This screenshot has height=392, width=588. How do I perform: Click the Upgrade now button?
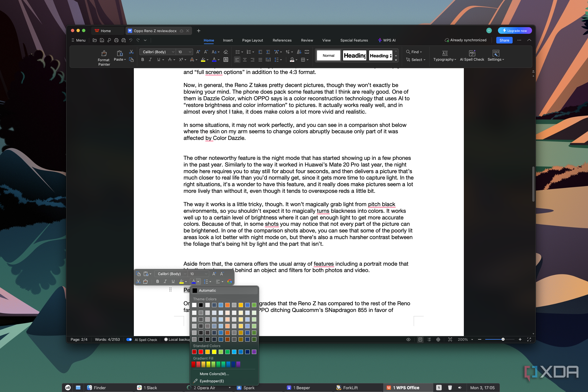(515, 30)
